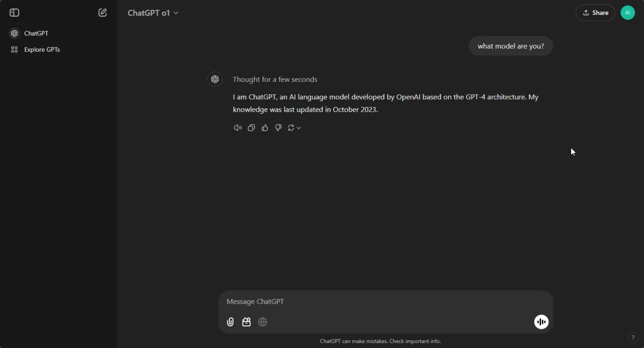
Task: Click the Share button
Action: [595, 13]
